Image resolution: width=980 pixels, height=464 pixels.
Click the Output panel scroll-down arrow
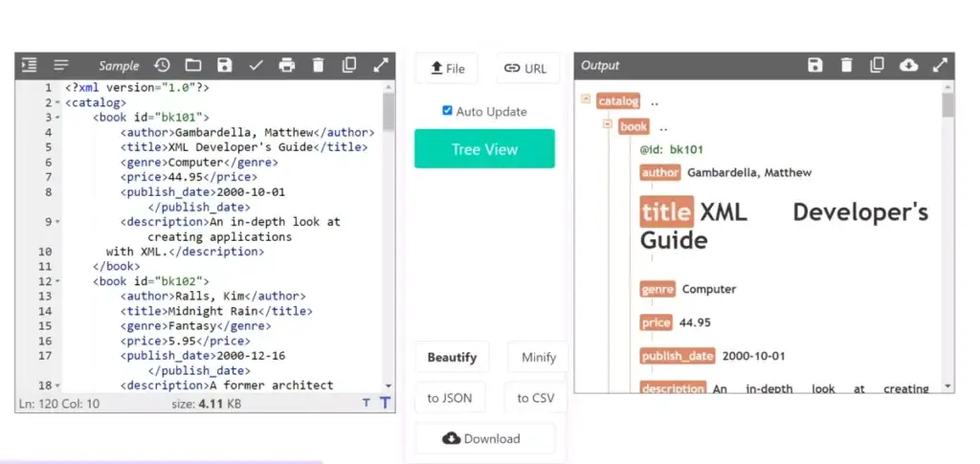tap(948, 387)
